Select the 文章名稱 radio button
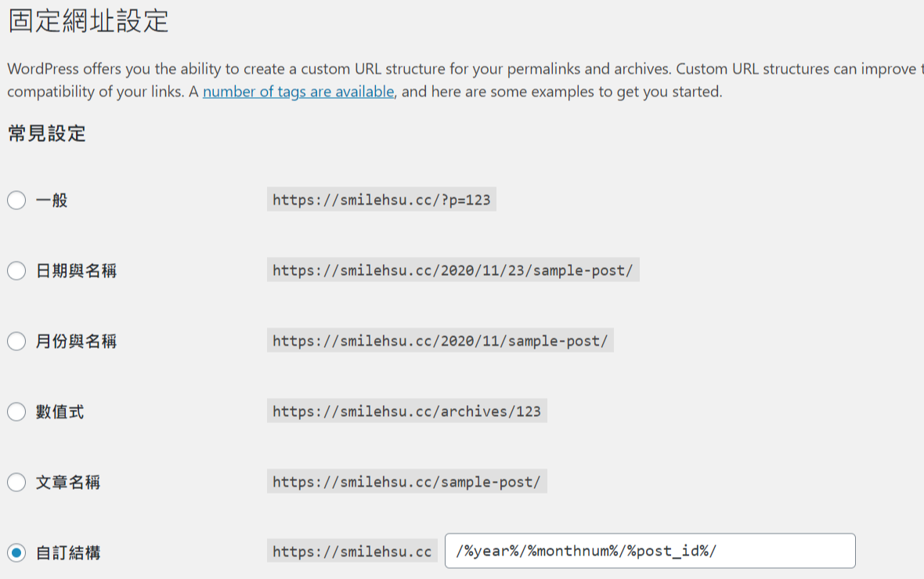 (16, 482)
